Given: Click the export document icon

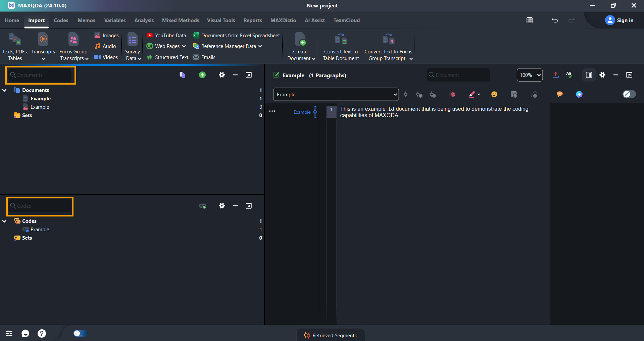Looking at the screenshot, I should 555,75.
